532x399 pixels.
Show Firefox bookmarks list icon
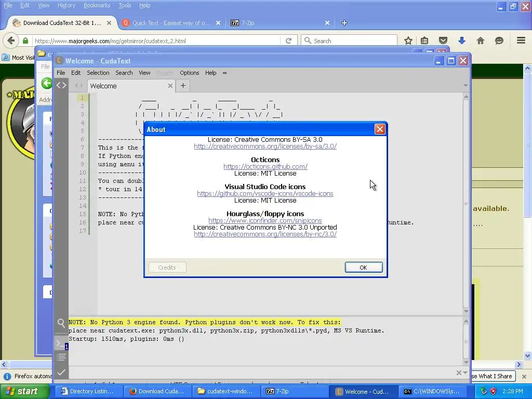(424, 41)
